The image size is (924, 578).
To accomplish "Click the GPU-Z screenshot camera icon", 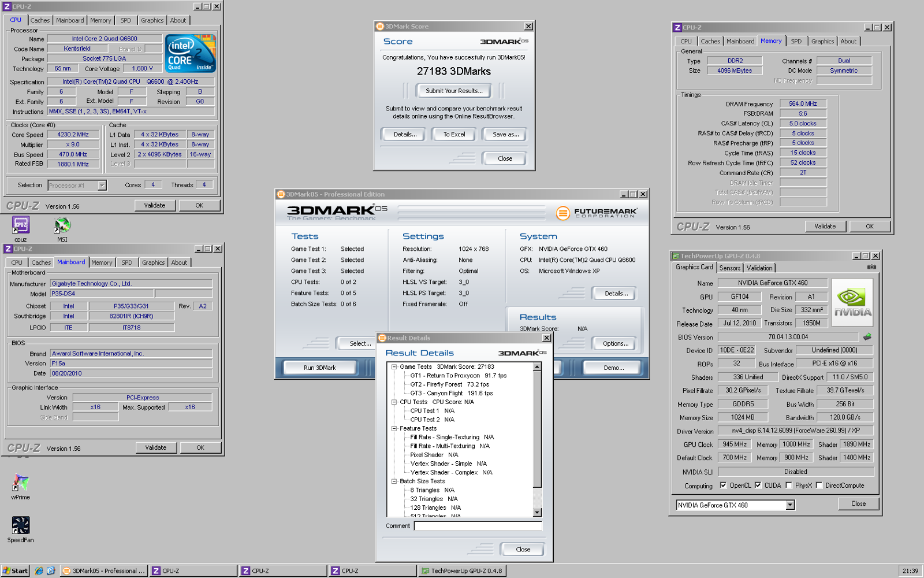I will coord(871,267).
